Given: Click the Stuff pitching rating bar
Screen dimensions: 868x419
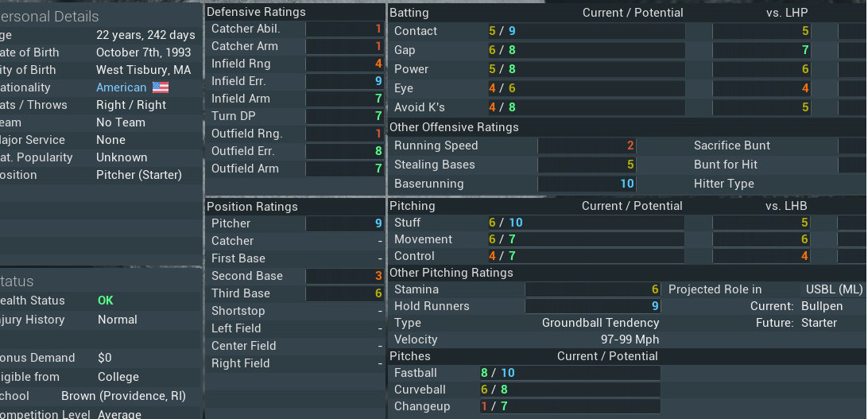Looking at the screenshot, I should [x=586, y=223].
